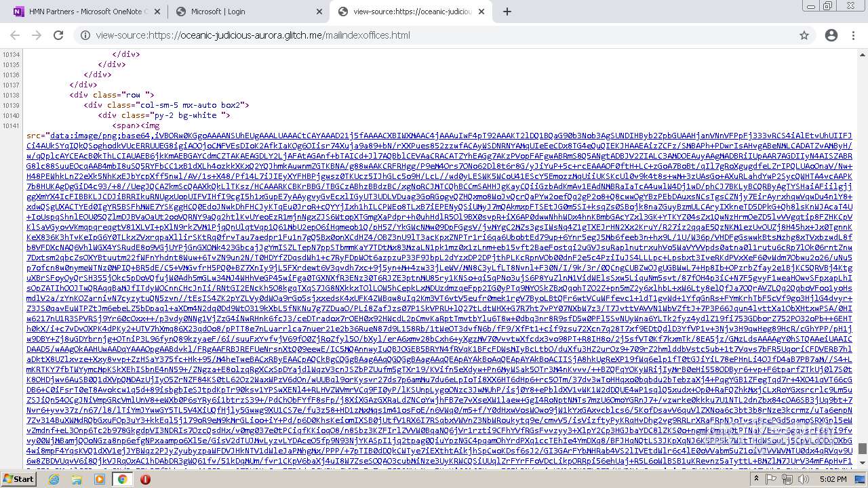The width and height of the screenshot is (868, 488).
Task: Click the vertical scrollbar thumb
Action: (863, 449)
